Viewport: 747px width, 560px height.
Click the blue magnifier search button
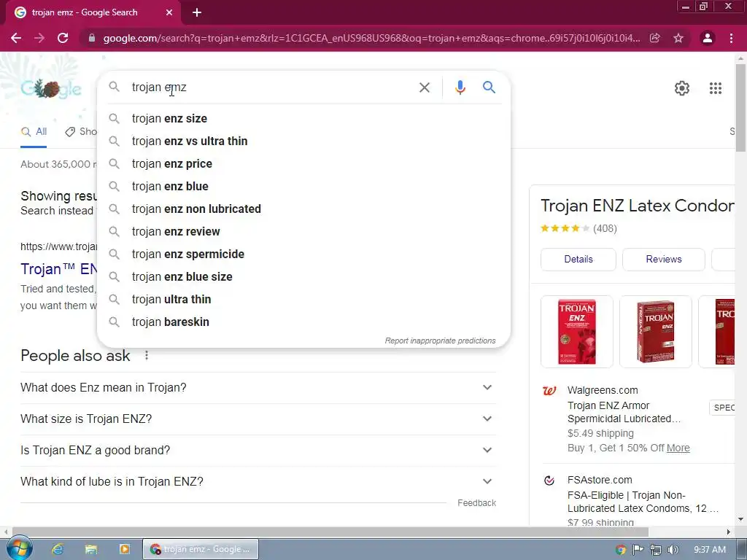(489, 87)
